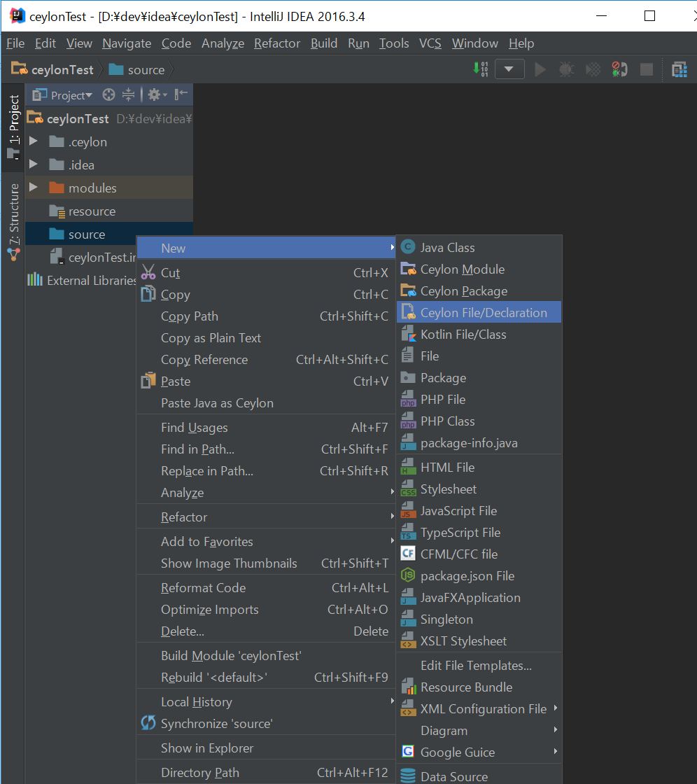This screenshot has height=784, width=697.
Task: Click the Scroll from Source target icon
Action: click(x=108, y=94)
